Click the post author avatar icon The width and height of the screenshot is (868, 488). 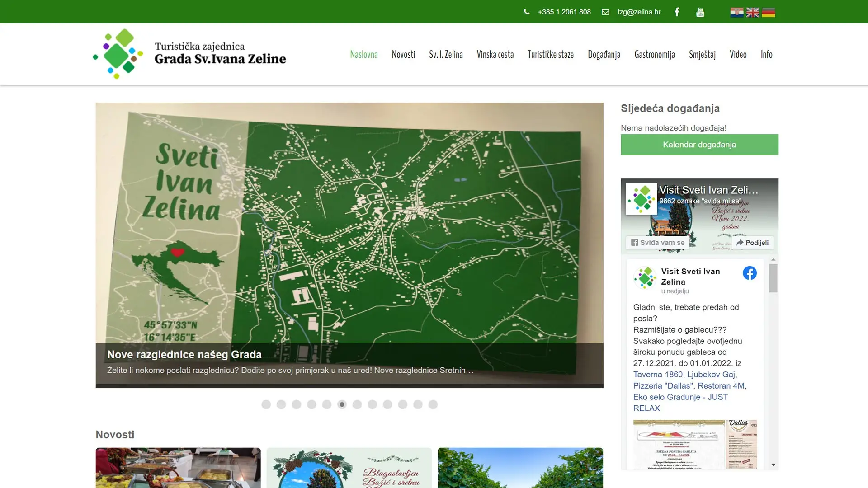[x=645, y=277]
